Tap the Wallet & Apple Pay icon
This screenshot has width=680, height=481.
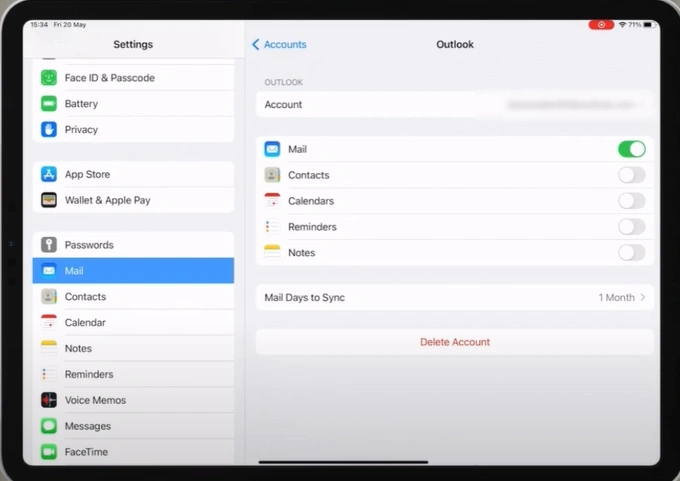49,200
